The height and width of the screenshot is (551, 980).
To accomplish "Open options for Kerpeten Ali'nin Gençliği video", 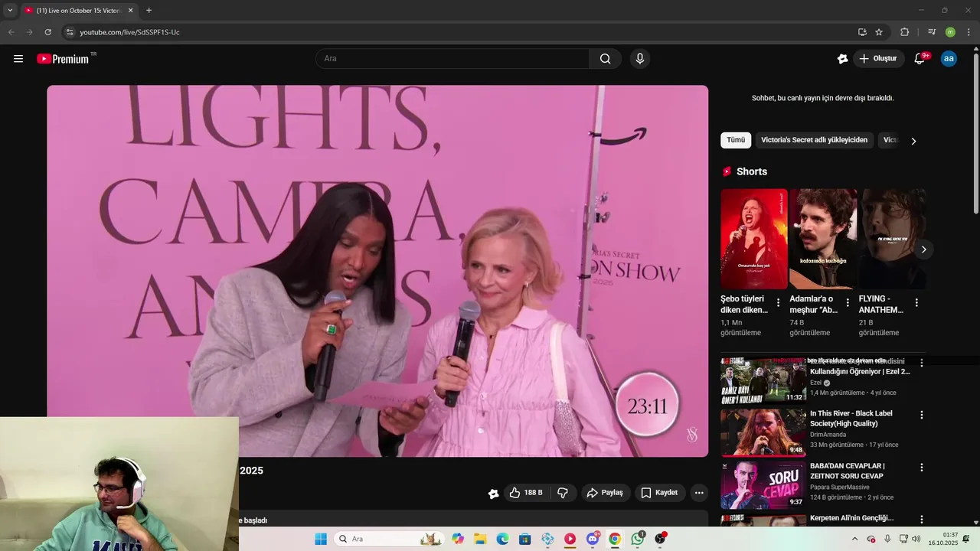I will pos(922,520).
